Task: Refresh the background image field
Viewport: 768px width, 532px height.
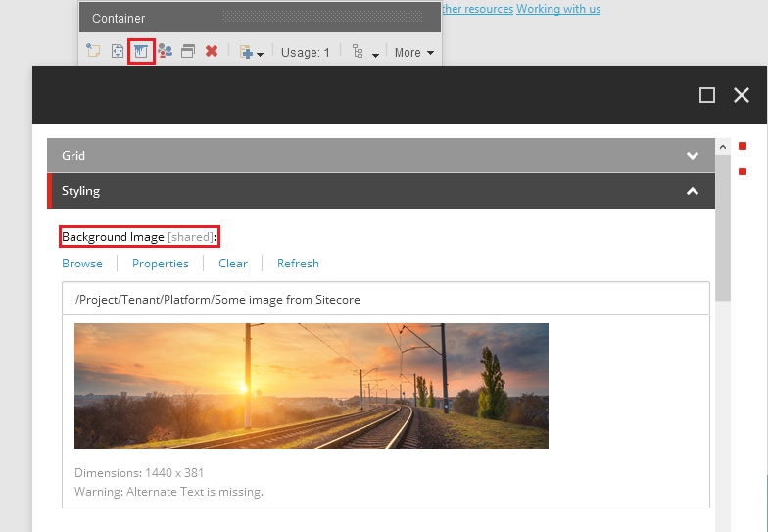Action: point(298,263)
